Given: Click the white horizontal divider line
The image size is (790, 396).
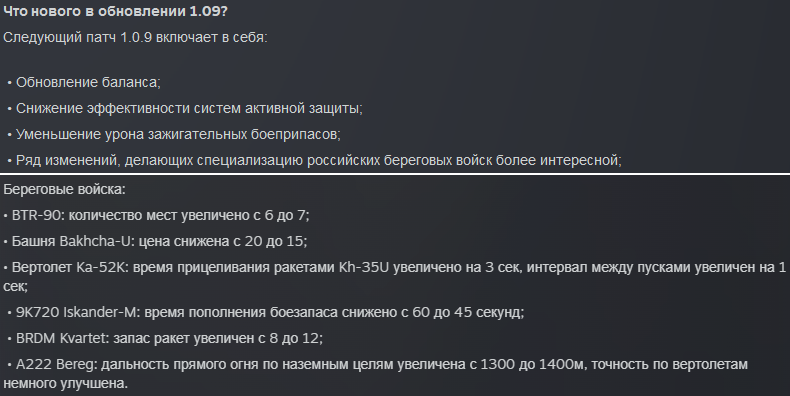Looking at the screenshot, I should pyautogui.click(x=395, y=174).
